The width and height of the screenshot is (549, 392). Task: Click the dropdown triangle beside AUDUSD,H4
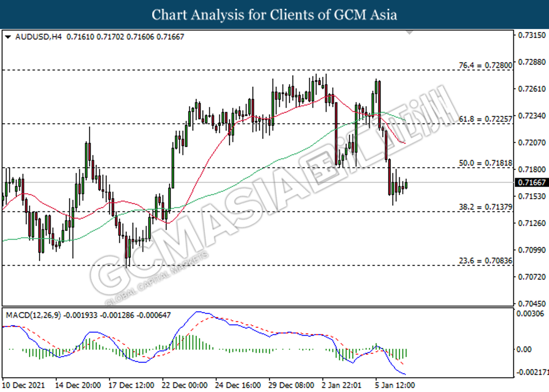(8, 37)
